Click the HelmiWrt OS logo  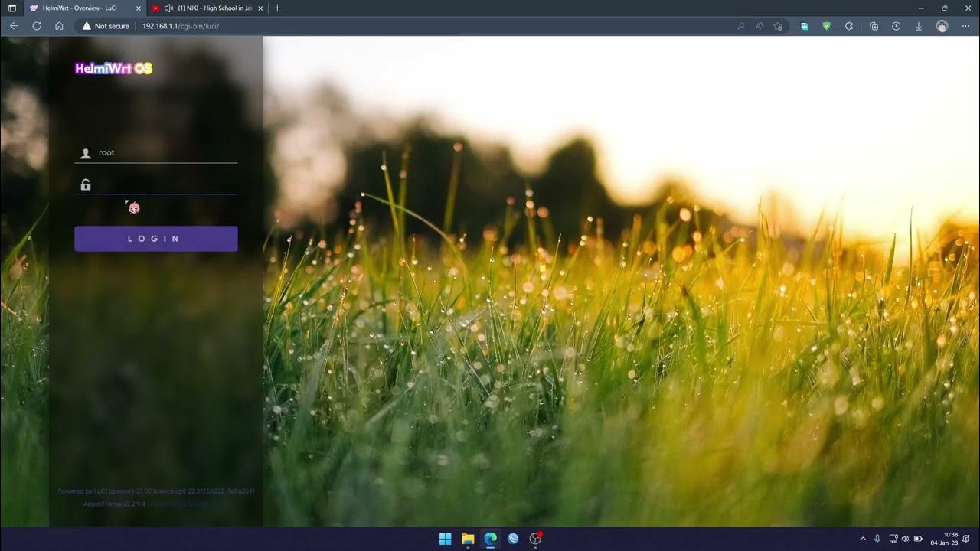pyautogui.click(x=113, y=68)
